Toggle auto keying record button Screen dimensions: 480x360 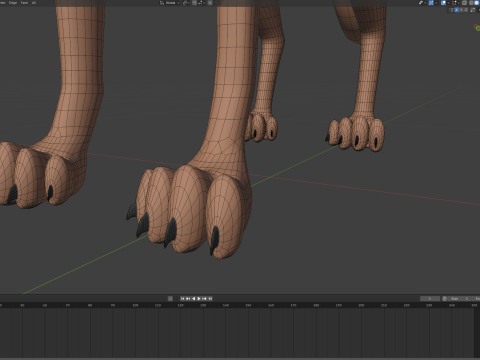170,298
